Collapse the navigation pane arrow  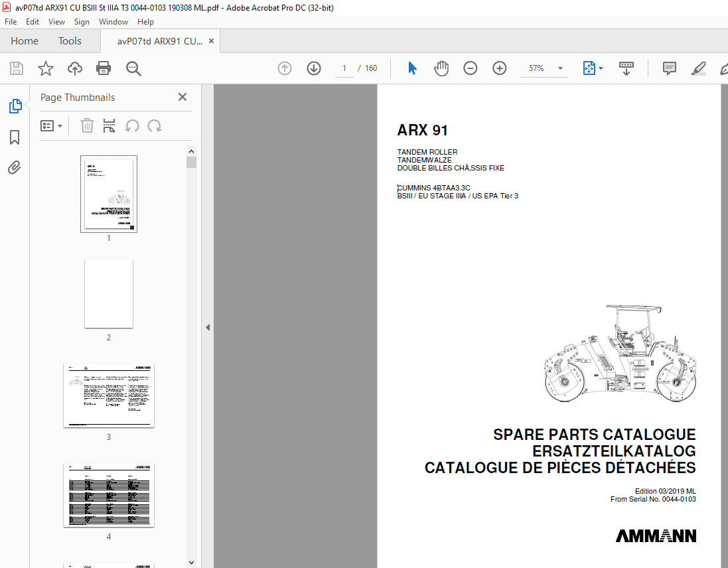pyautogui.click(x=208, y=328)
